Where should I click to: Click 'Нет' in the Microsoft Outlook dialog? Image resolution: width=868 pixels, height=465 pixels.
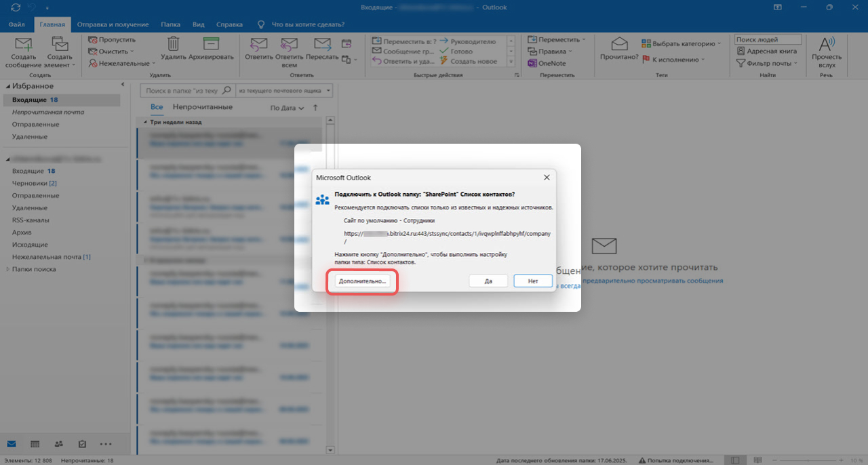point(533,281)
